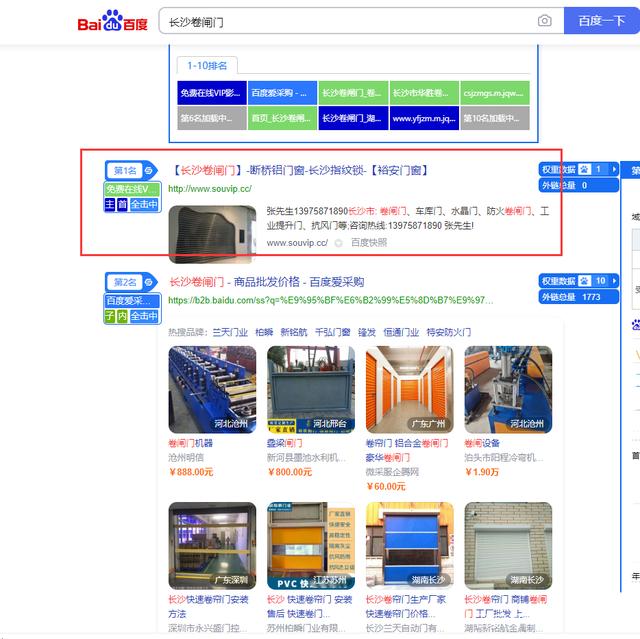Open white shutter brick wall image
This screenshot has height=639, width=640.
(508, 546)
